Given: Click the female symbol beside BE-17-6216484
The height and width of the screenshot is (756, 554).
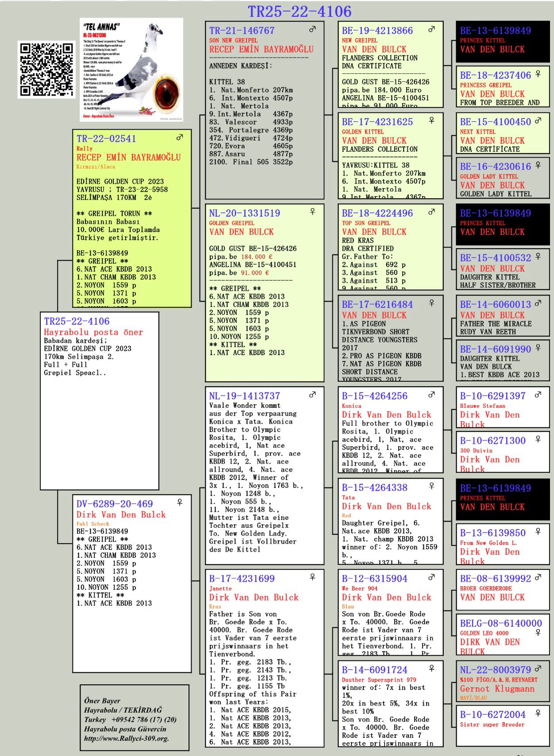Looking at the screenshot, I should pyautogui.click(x=432, y=303).
